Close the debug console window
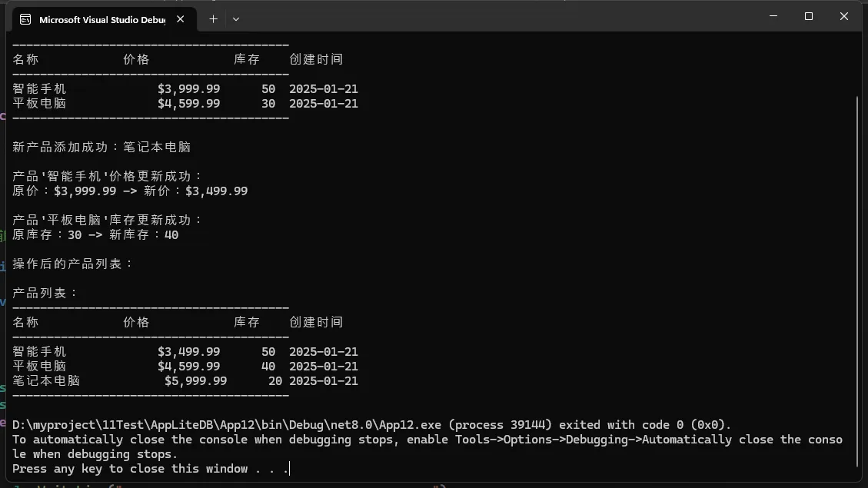The width and height of the screenshot is (868, 488). (843, 16)
